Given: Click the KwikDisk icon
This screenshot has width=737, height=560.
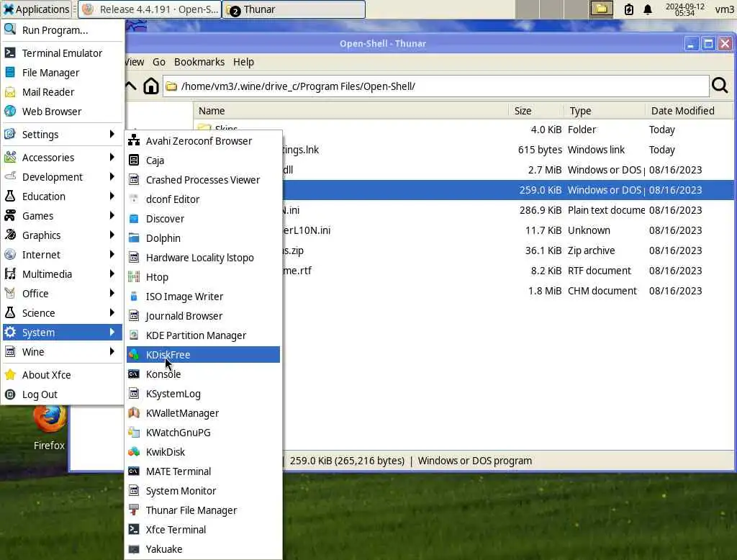Looking at the screenshot, I should pyautogui.click(x=134, y=451).
